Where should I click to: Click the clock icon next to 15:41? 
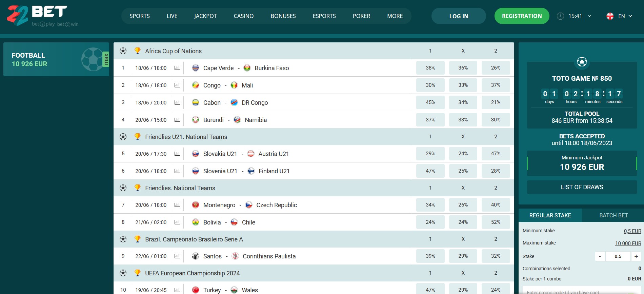[560, 16]
